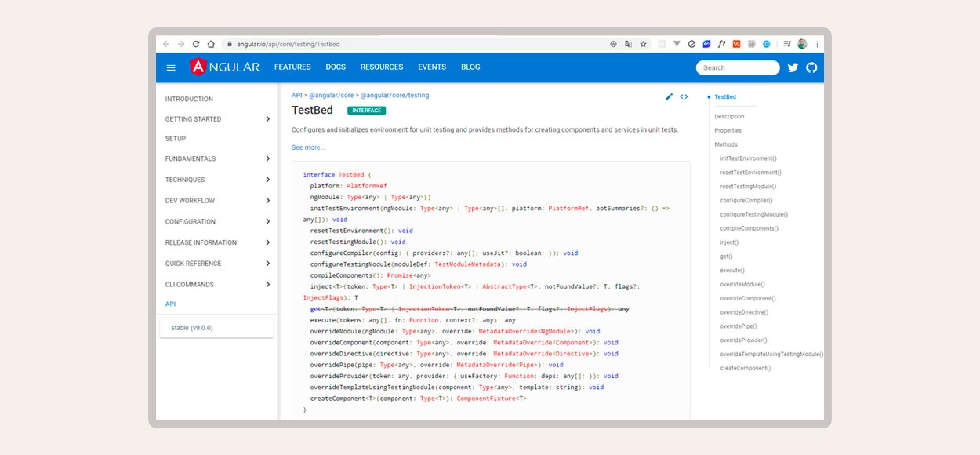
Task: Select Introduction in the sidebar
Action: 189,100
